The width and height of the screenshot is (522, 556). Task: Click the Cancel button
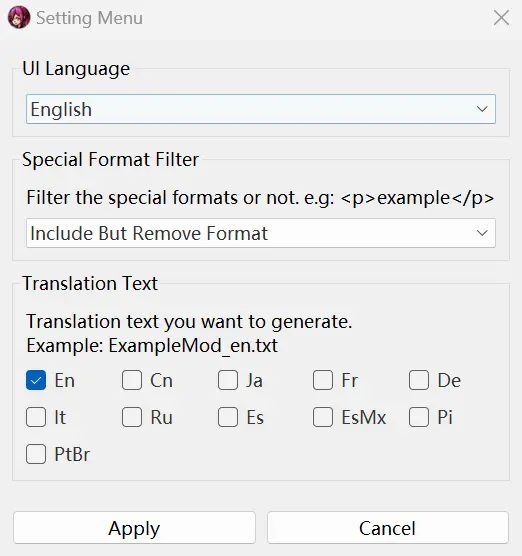tap(388, 528)
